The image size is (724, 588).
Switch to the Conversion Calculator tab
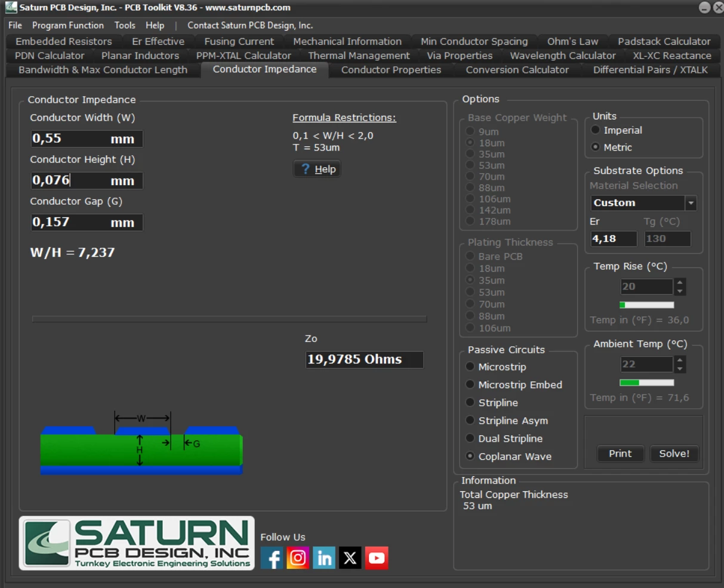(x=517, y=70)
